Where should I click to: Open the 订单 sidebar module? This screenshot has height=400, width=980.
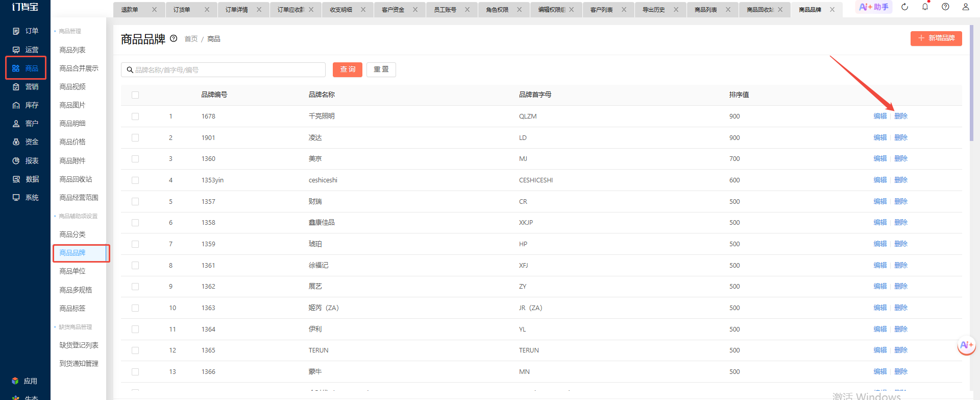(x=25, y=31)
